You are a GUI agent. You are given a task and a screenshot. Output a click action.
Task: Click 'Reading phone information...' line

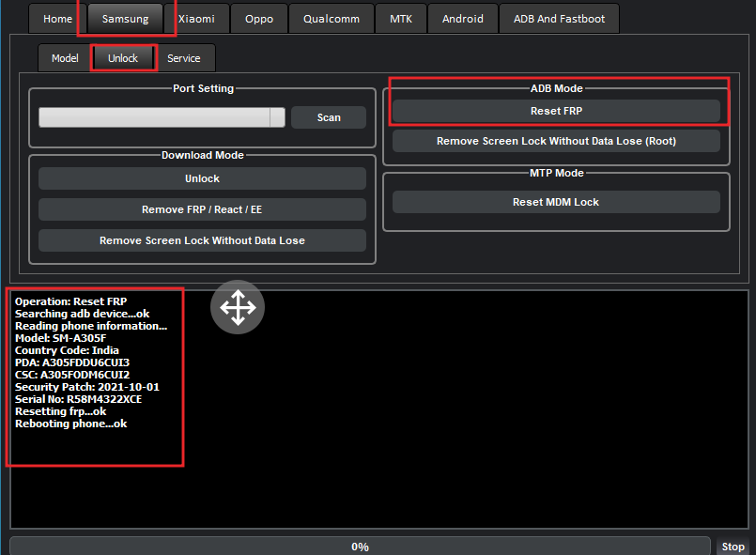91,326
